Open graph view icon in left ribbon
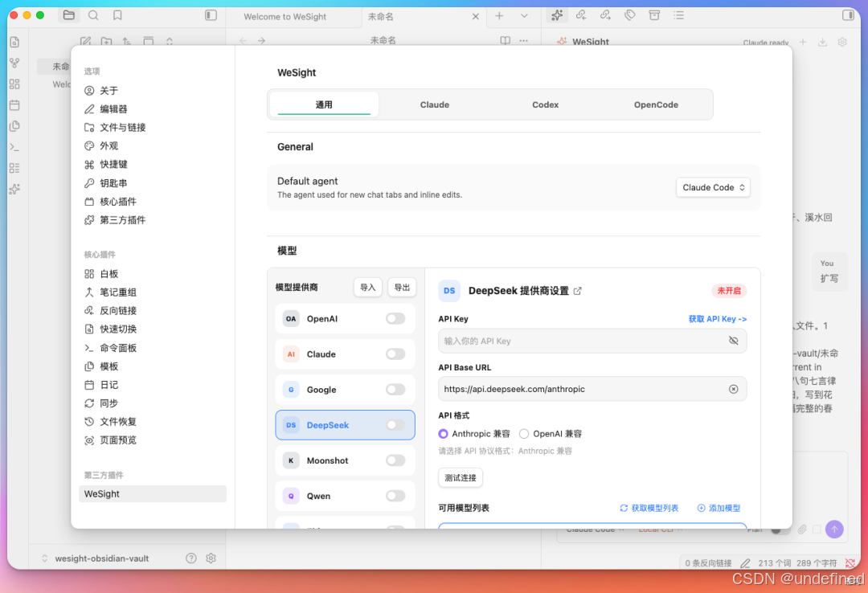The height and width of the screenshot is (593, 868). (x=15, y=63)
